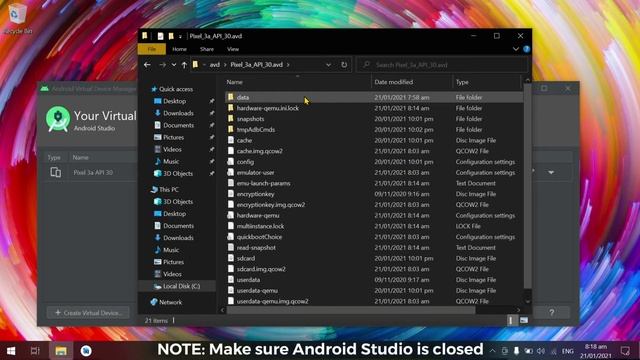The width and height of the screenshot is (640, 360).
Task: Select quickbootChoice file
Action: point(259,237)
